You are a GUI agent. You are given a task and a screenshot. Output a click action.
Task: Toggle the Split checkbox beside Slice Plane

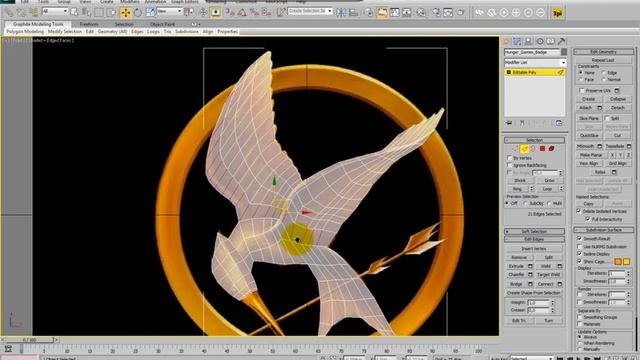(x=607, y=118)
